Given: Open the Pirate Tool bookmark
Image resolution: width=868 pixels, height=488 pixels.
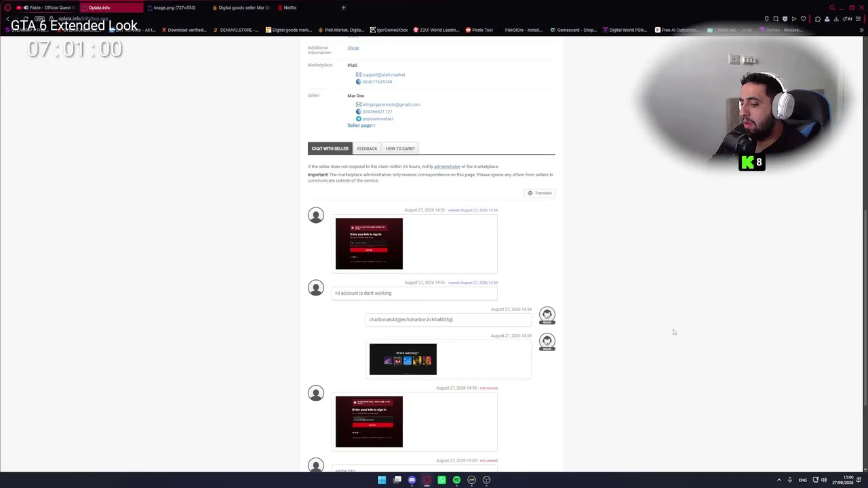Looking at the screenshot, I should click(x=479, y=30).
